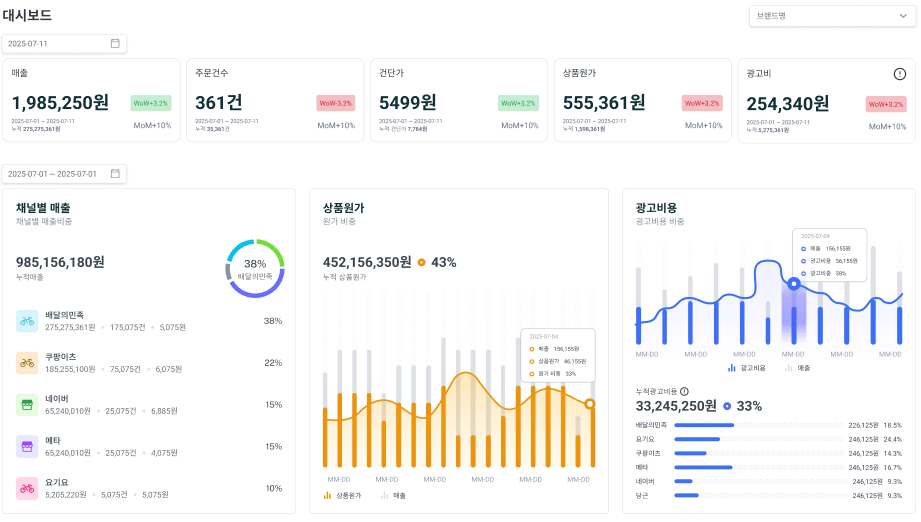
Task: Click the info icon beside 누적광고비용
Action: [684, 391]
